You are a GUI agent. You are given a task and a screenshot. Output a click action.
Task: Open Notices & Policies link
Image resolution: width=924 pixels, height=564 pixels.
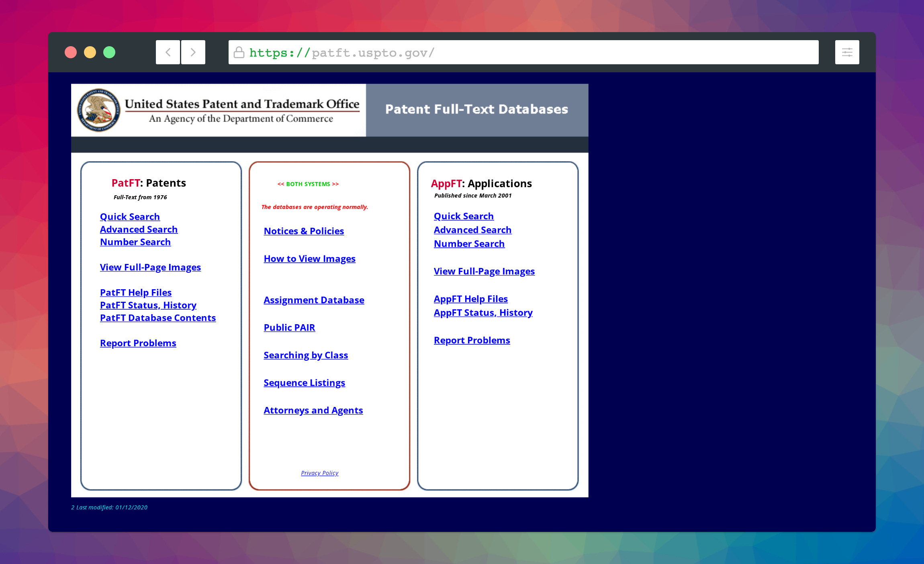(x=304, y=231)
